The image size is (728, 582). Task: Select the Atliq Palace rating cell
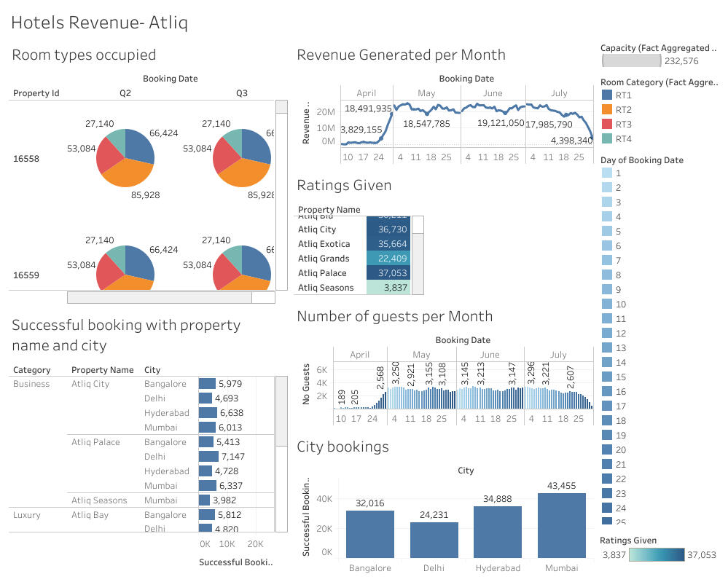pyautogui.click(x=388, y=273)
